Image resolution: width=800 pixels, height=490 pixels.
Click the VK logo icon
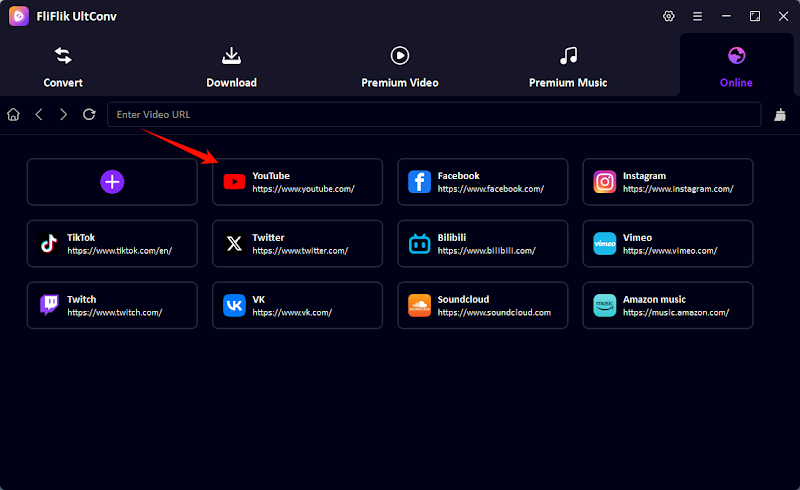click(234, 305)
